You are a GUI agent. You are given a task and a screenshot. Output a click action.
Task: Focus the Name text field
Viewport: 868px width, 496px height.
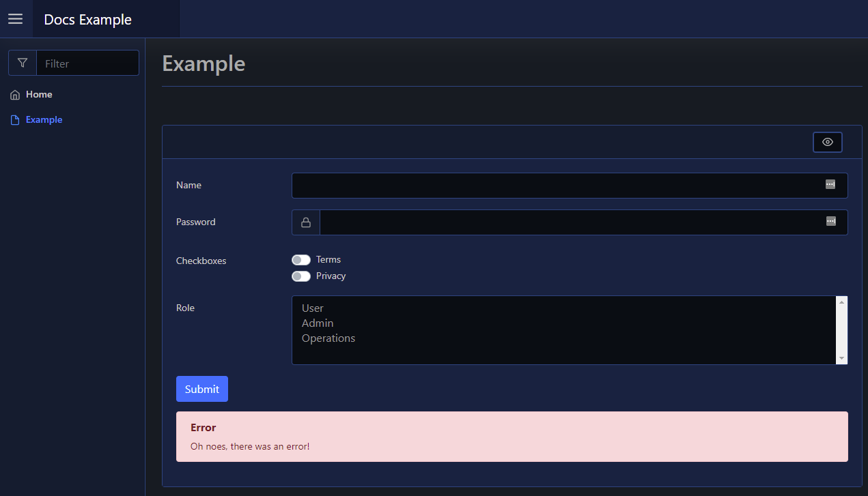(553, 186)
